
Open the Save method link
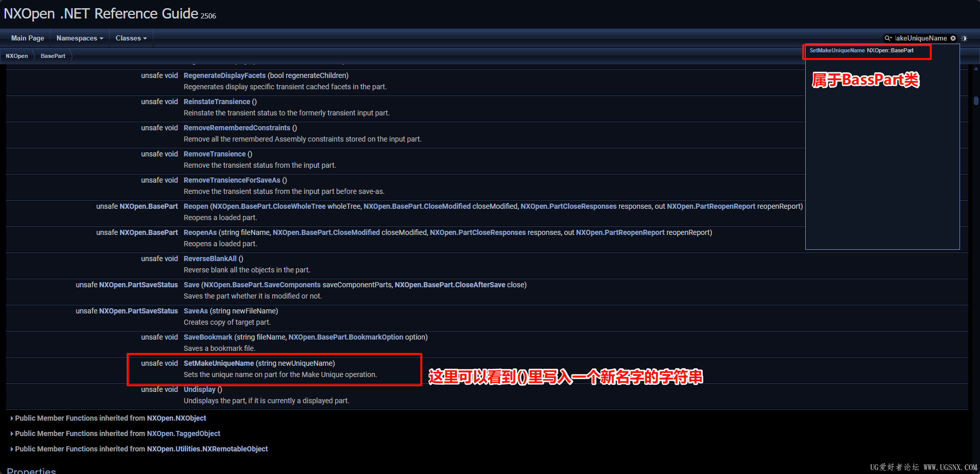coord(192,285)
